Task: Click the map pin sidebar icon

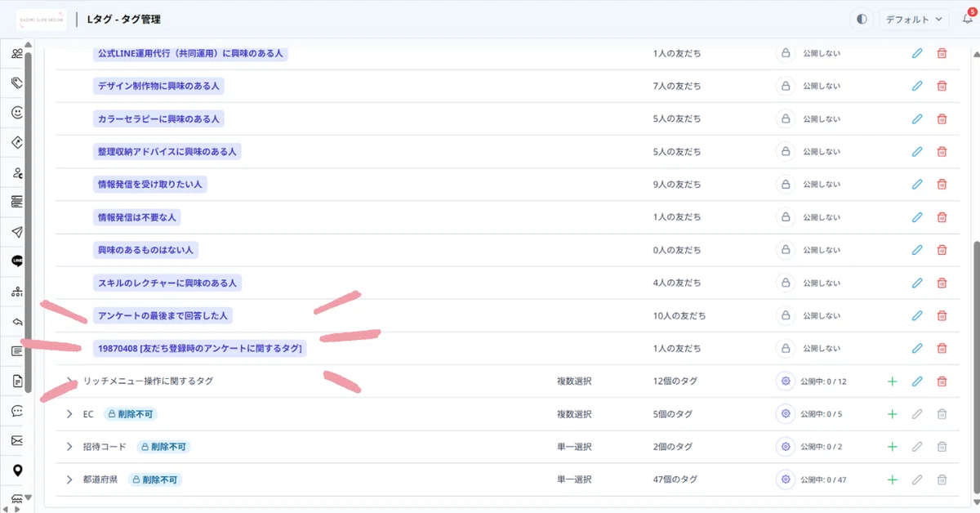Action: pos(17,471)
